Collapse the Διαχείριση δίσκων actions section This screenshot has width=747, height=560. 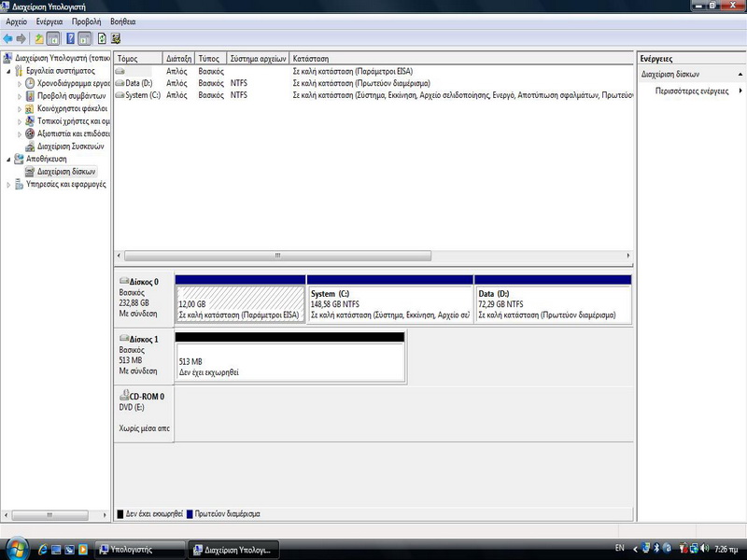pos(740,75)
